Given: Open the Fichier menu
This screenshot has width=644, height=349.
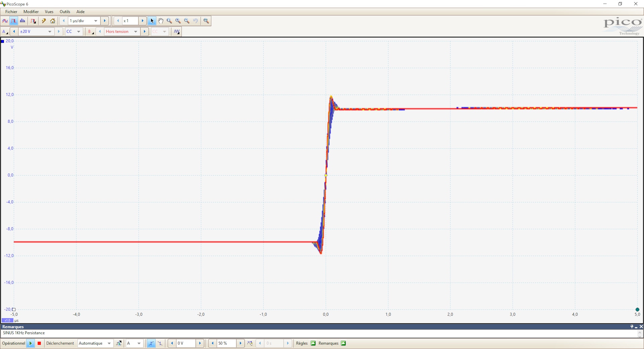Looking at the screenshot, I should [x=11, y=12].
